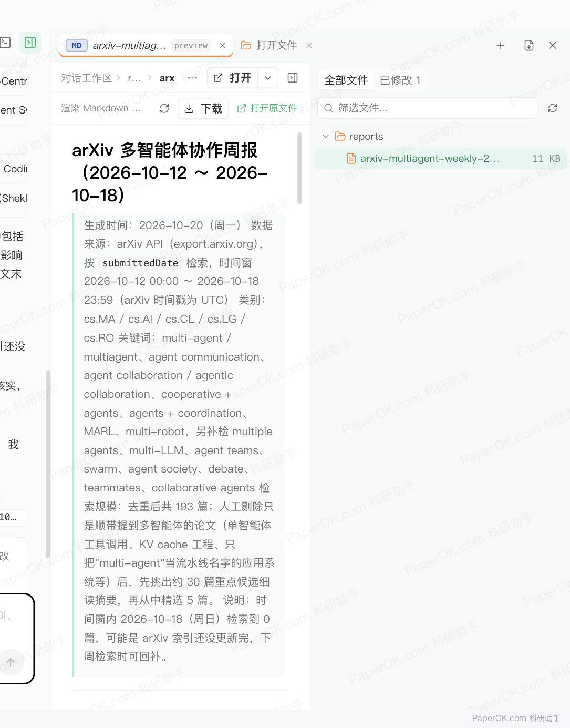Click the terminal panel icon at top-left
The height and width of the screenshot is (728, 570).
[x=5, y=43]
